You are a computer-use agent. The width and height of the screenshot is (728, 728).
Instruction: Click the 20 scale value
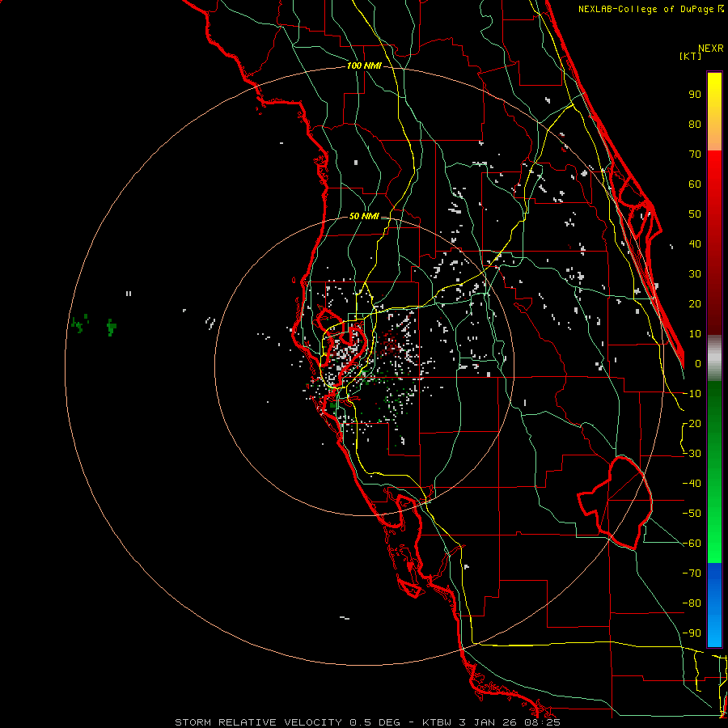[x=695, y=304]
